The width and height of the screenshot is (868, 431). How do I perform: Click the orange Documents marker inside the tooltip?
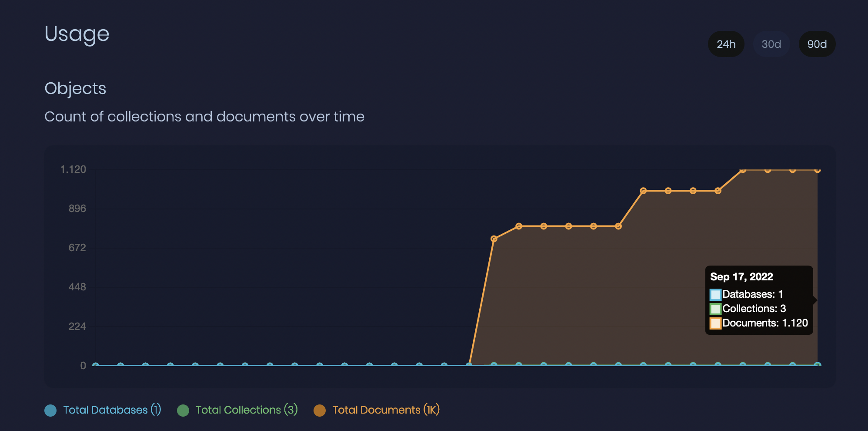point(715,323)
